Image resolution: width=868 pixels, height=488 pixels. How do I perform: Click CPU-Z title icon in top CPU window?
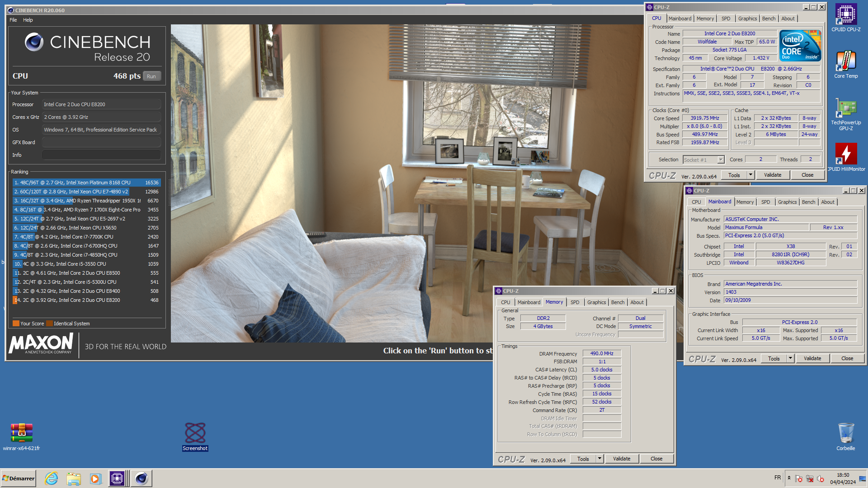[x=650, y=7]
